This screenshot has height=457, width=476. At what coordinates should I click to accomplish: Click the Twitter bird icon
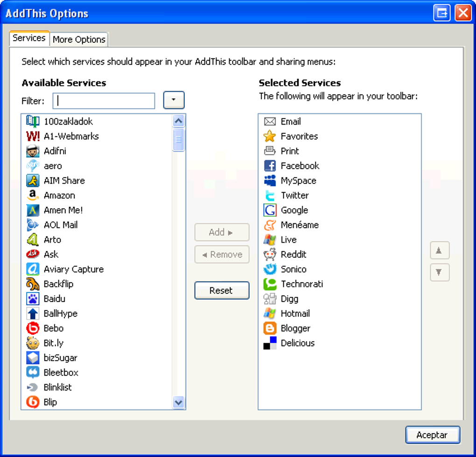270,195
